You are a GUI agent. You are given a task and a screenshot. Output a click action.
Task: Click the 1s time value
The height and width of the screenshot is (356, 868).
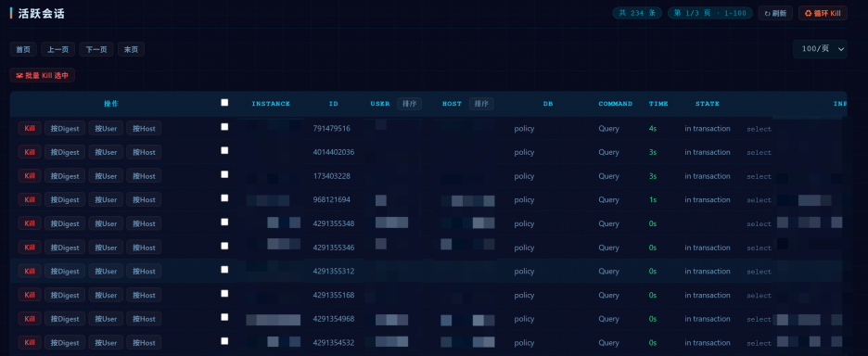653,200
